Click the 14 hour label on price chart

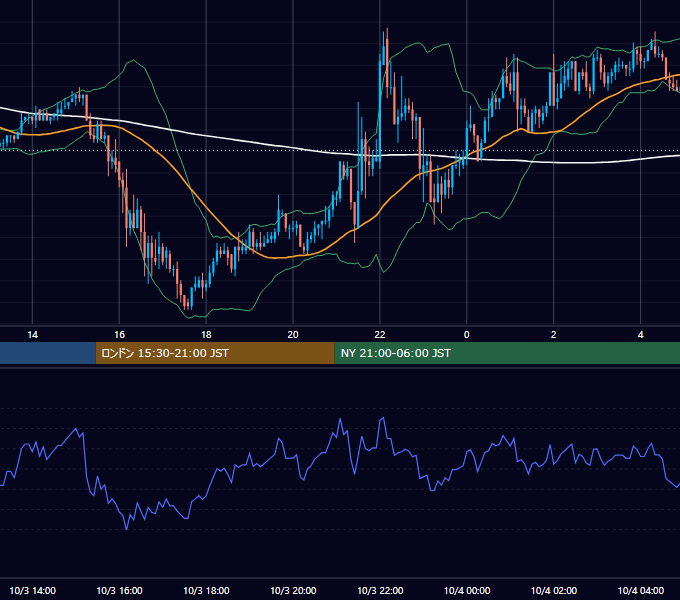click(33, 335)
